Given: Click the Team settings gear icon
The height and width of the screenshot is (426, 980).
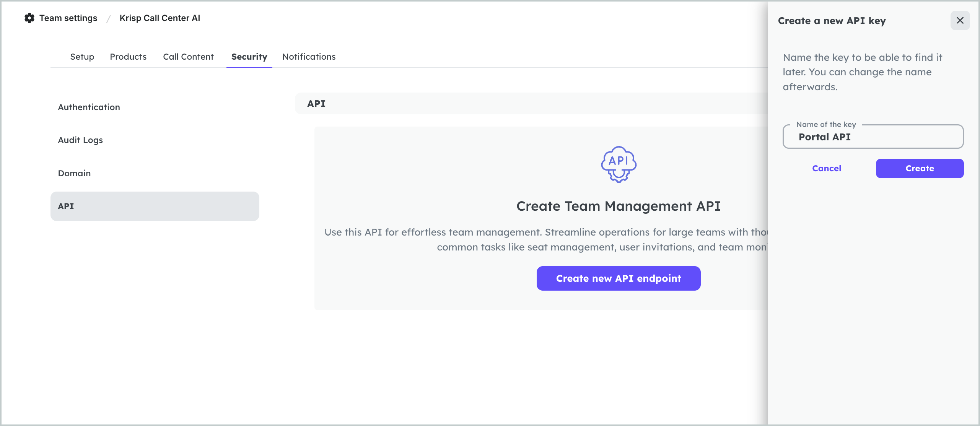Looking at the screenshot, I should (29, 18).
